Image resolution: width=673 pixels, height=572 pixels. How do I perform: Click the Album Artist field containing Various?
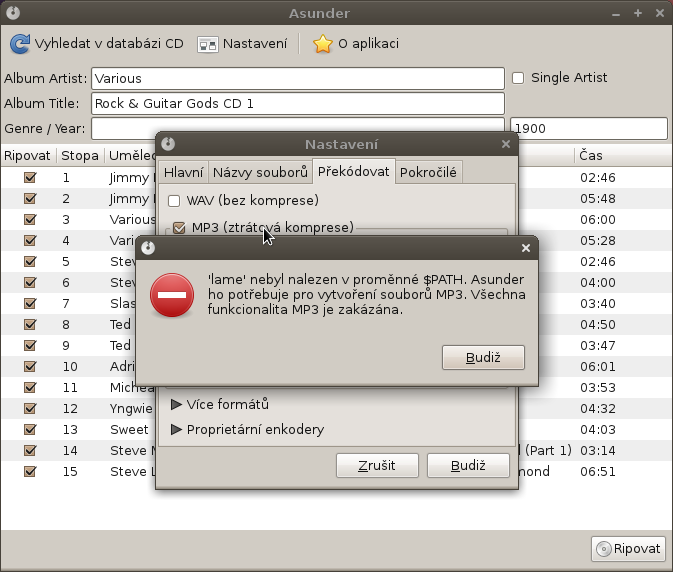298,79
